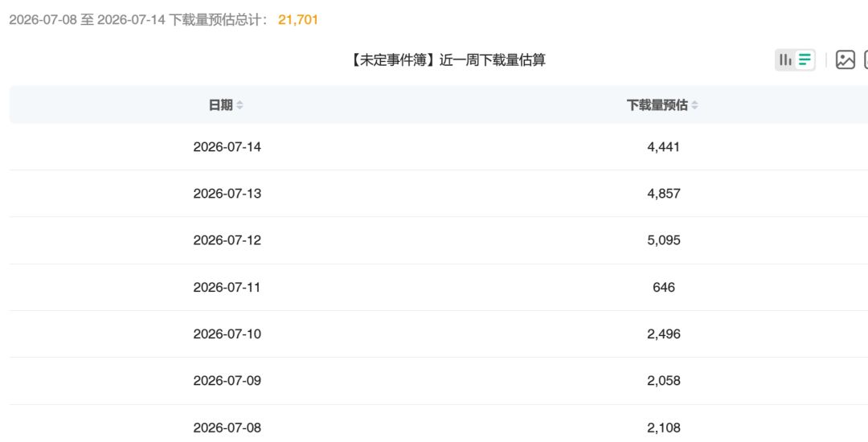868x442 pixels.
Task: Select date cell 2026-07-09
Action: (x=227, y=381)
